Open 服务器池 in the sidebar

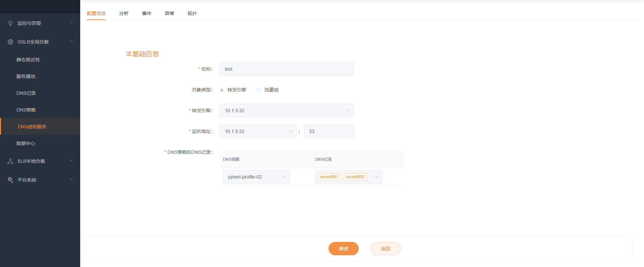click(40, 76)
